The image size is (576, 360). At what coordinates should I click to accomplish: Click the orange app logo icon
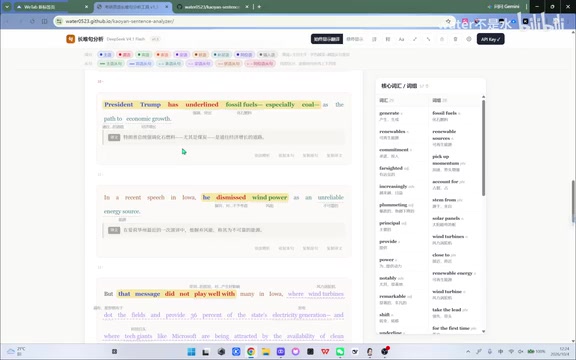pos(71,39)
